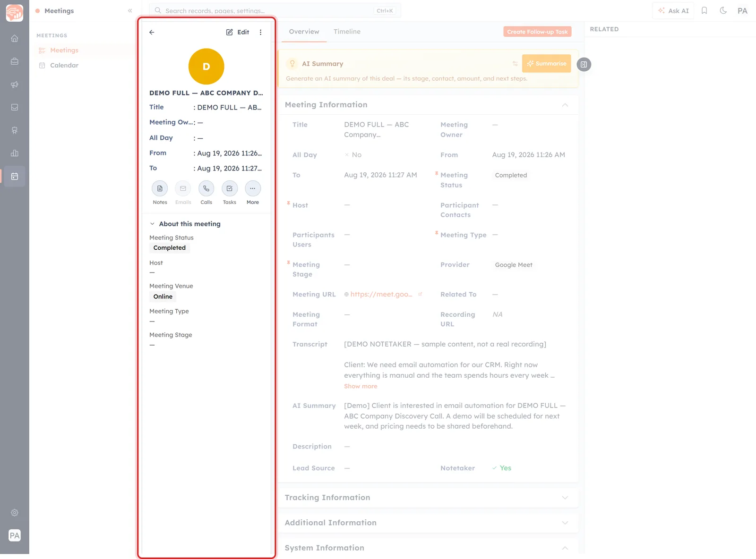The width and height of the screenshot is (756, 559).
Task: Click the search records input field
Action: tap(275, 10)
